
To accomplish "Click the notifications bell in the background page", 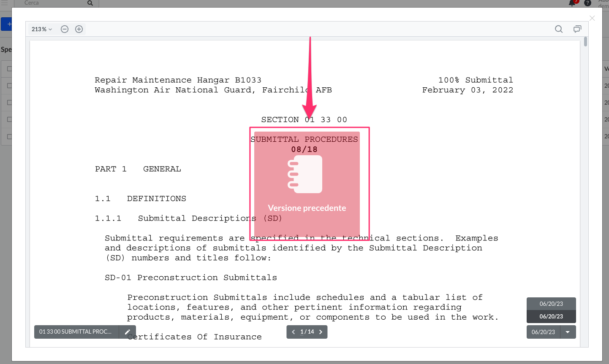I will click(x=572, y=3).
